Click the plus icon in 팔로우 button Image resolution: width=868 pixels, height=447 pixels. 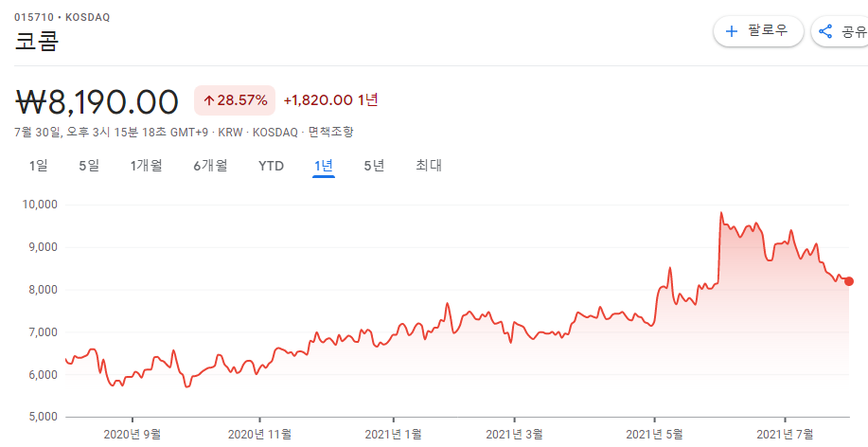(x=732, y=31)
